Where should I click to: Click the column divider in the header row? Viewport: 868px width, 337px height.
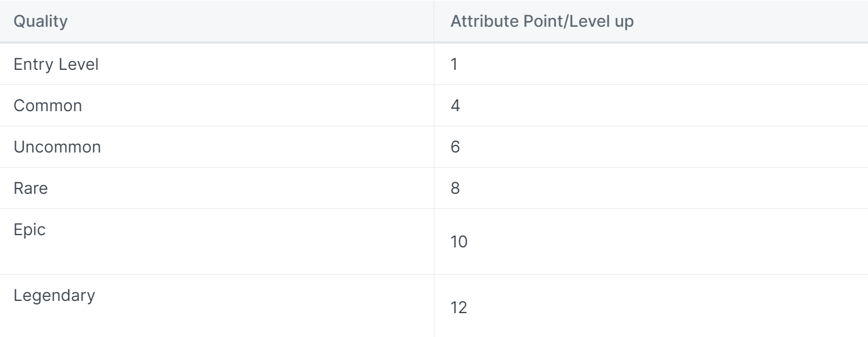pyautogui.click(x=434, y=23)
